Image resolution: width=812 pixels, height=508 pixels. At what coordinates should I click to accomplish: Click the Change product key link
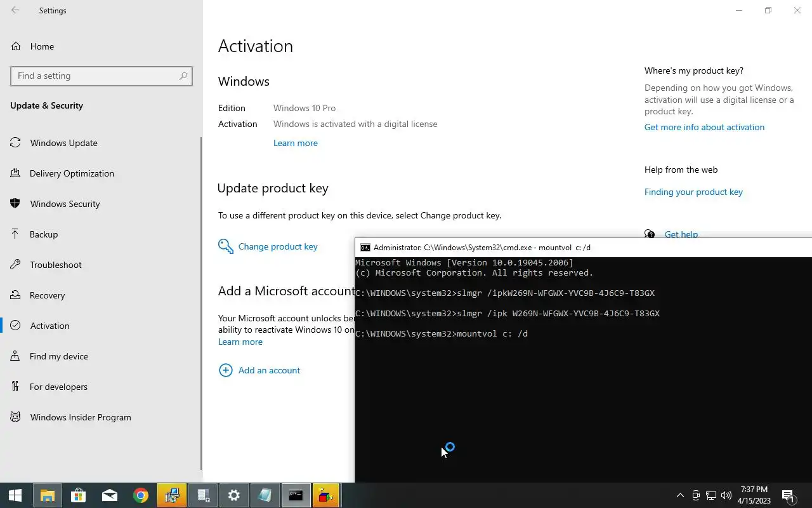click(278, 246)
